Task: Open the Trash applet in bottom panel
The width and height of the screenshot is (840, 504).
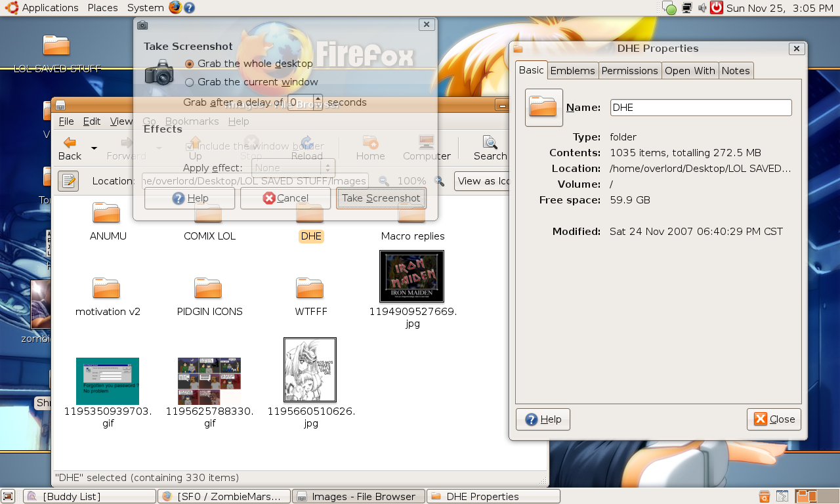Action: click(x=765, y=496)
